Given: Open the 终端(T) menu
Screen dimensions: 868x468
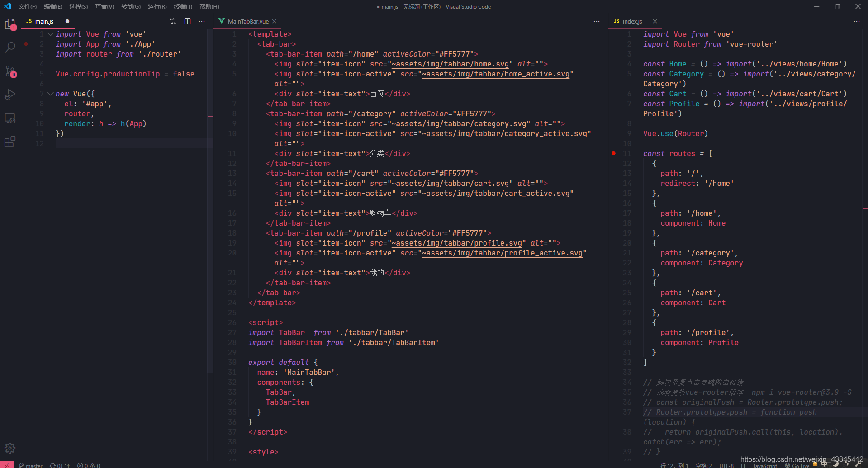Looking at the screenshot, I should pyautogui.click(x=183, y=6).
